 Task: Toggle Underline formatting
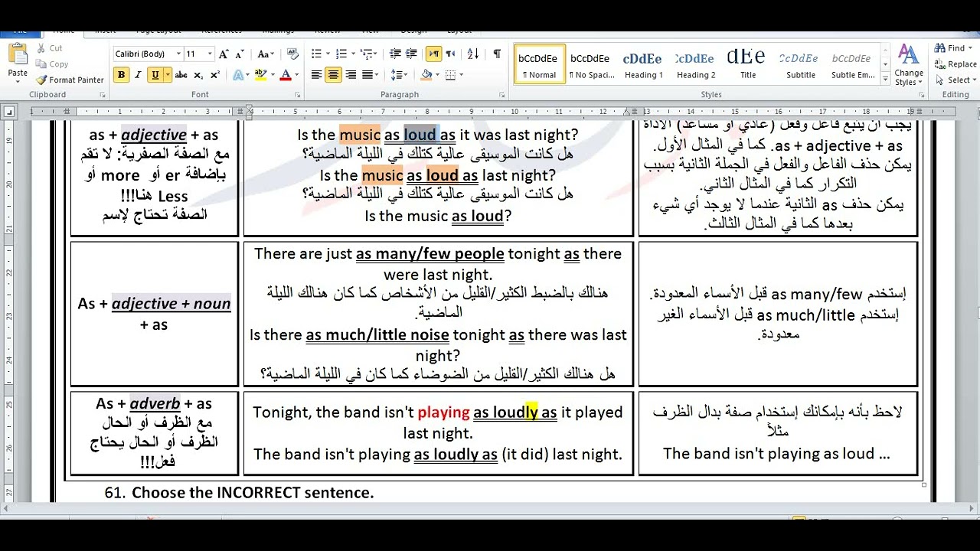pos(155,75)
